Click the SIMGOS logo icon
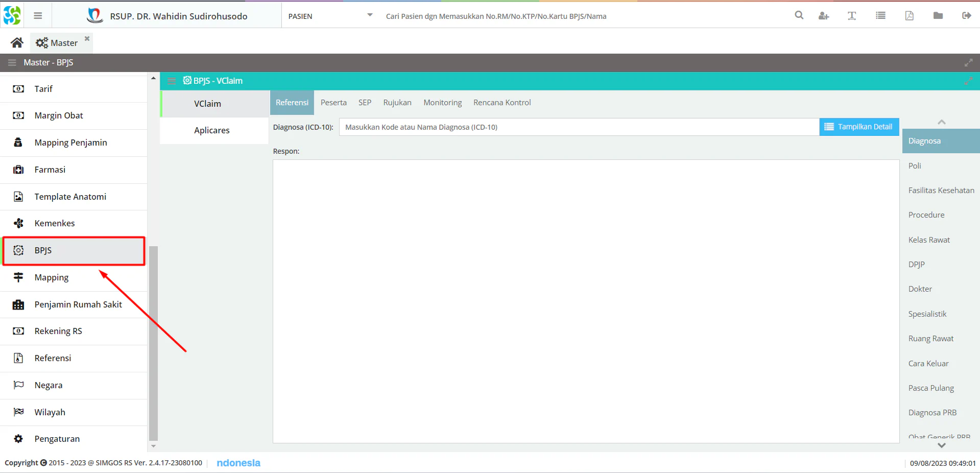 tap(12, 15)
